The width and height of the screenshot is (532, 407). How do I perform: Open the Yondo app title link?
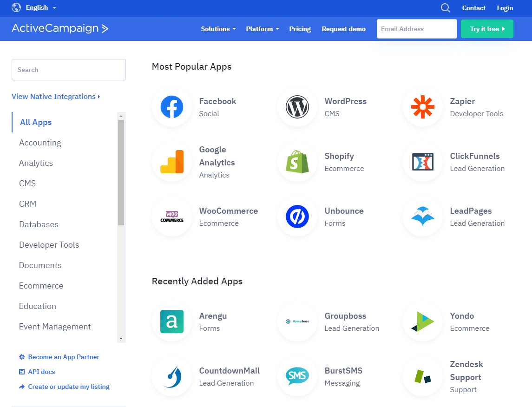click(462, 316)
